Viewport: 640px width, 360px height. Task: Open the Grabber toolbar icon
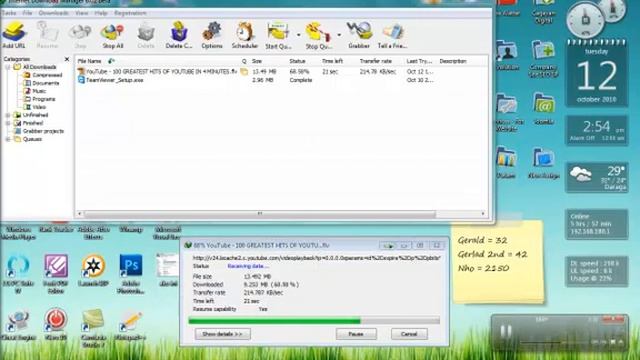[x=359, y=36]
